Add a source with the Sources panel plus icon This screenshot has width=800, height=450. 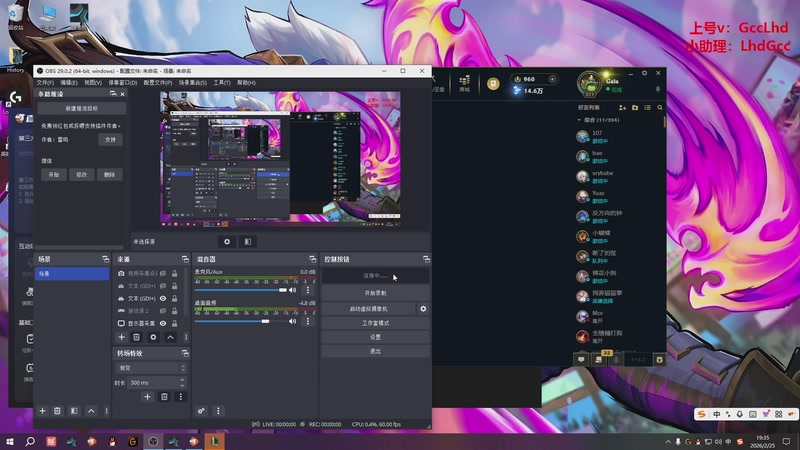121,337
